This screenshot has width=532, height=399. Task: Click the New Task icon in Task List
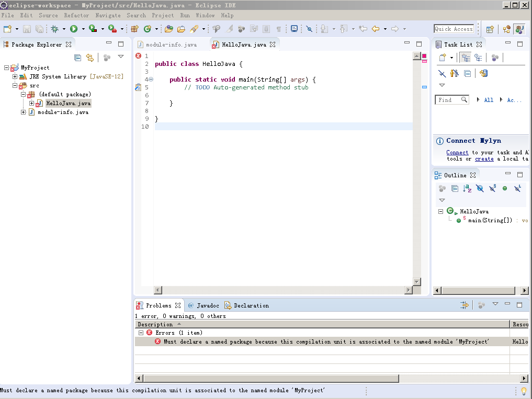click(443, 58)
